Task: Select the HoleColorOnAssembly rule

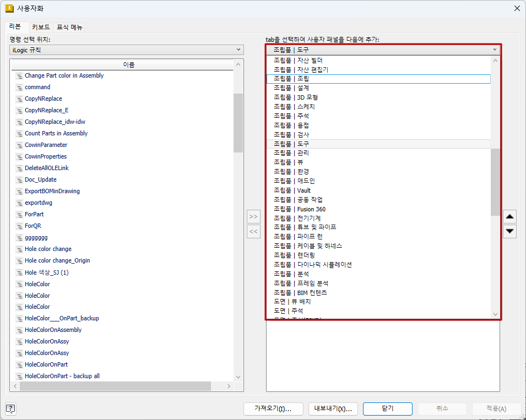Action: click(53, 330)
